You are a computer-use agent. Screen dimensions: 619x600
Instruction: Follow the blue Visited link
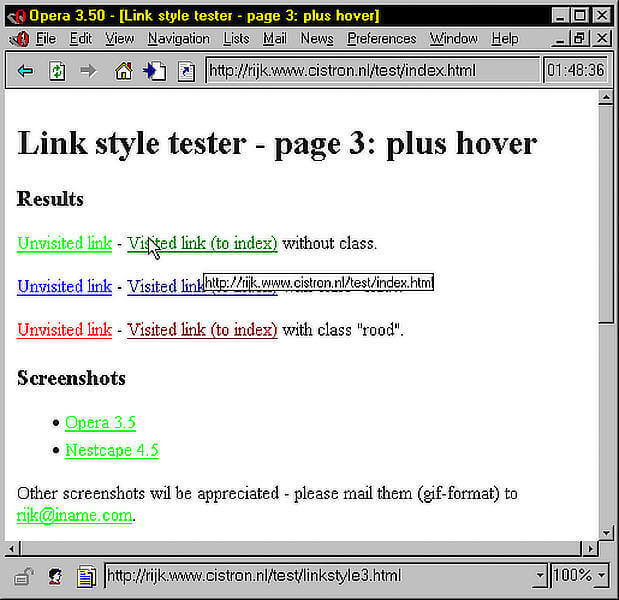point(165,287)
